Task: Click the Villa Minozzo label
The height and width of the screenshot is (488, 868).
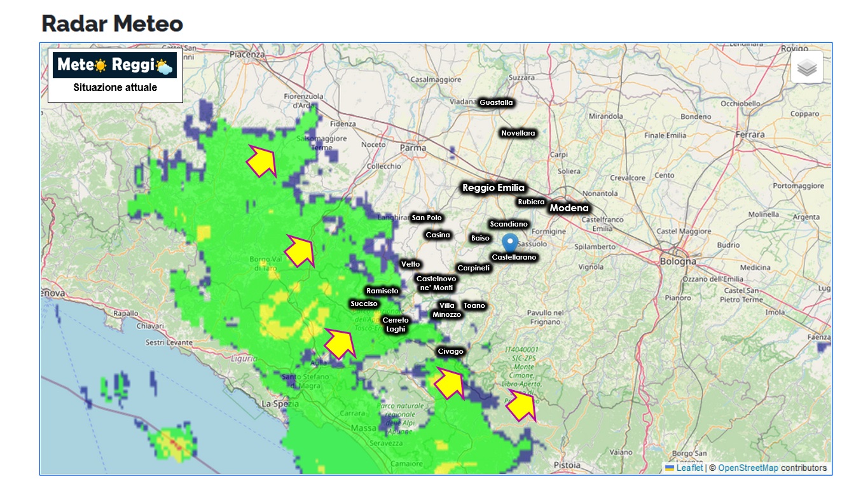Action: tap(446, 310)
